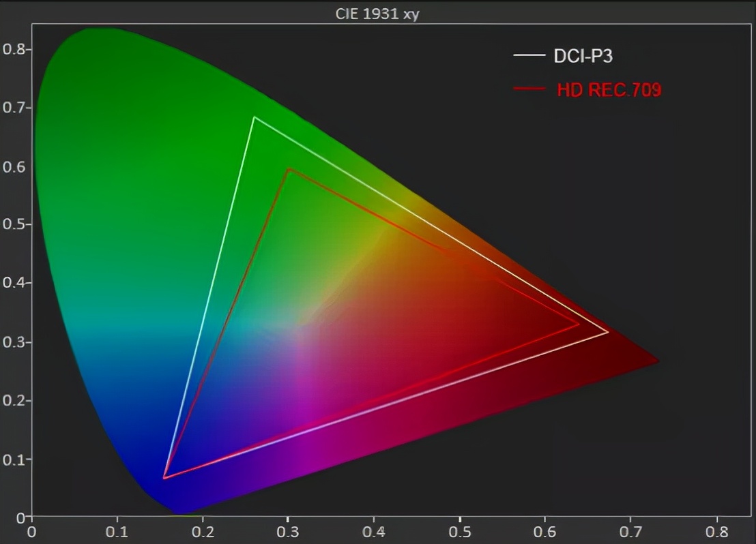The width and height of the screenshot is (756, 544).
Task: Select the top vertex of the DCI-P3 triangle
Action: click(x=256, y=117)
